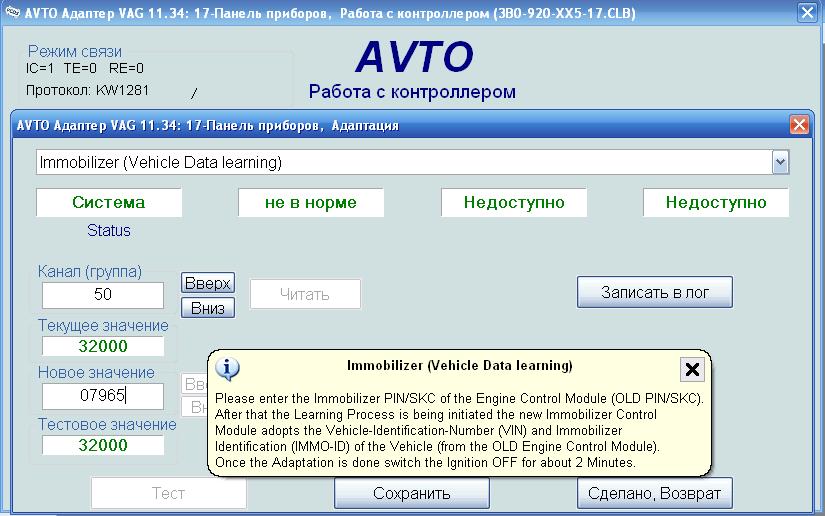Screen dimensions: 825x516
Task: Click the IC=1 TE=0 RE=0 text
Action: tap(85, 68)
